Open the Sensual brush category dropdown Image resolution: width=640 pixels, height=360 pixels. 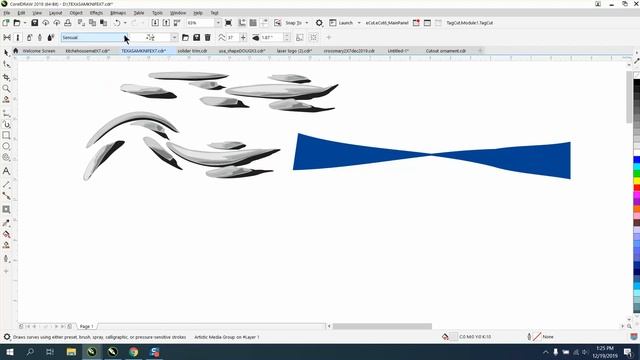click(x=94, y=38)
